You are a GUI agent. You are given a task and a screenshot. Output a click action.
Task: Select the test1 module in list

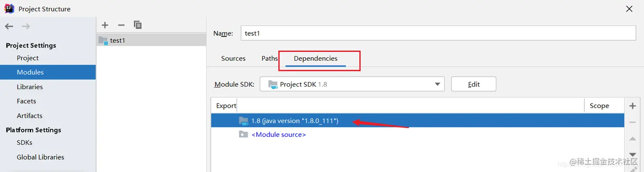pos(151,40)
